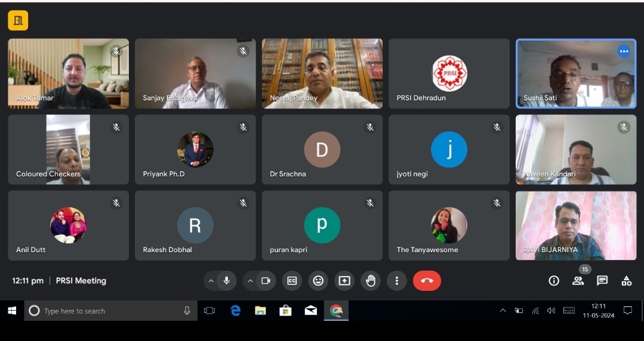Show the participants people panel

pyautogui.click(x=578, y=281)
